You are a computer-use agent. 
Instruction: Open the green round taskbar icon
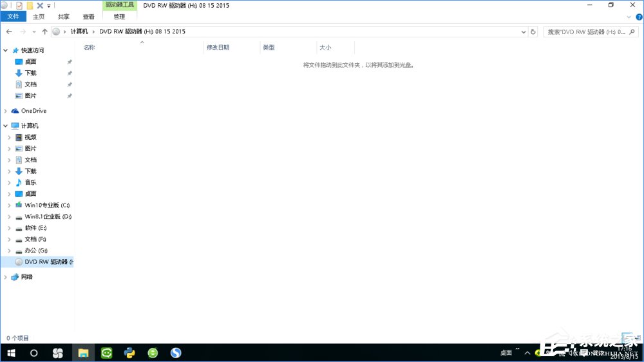pos(153,353)
